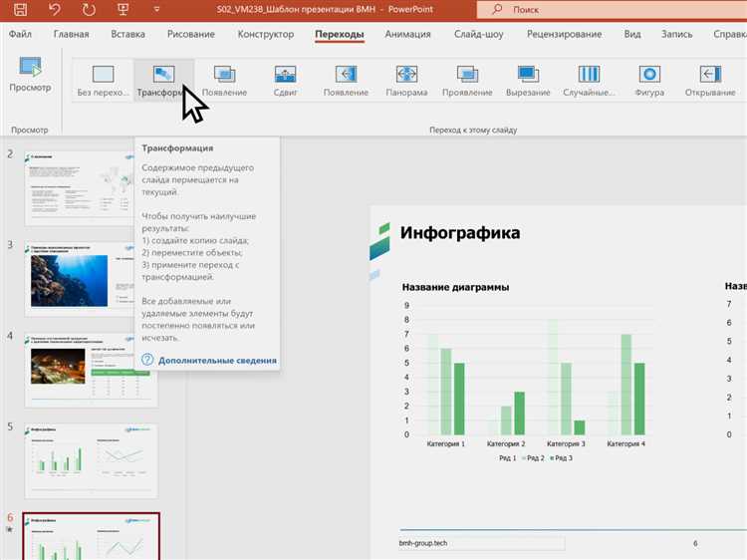747x560 pixels.
Task: Choose the Сдвиг transition effect
Action: pos(286,78)
